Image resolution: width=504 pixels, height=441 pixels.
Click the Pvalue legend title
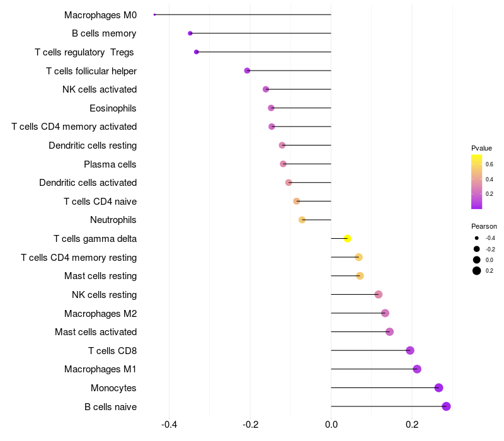pyautogui.click(x=481, y=148)
